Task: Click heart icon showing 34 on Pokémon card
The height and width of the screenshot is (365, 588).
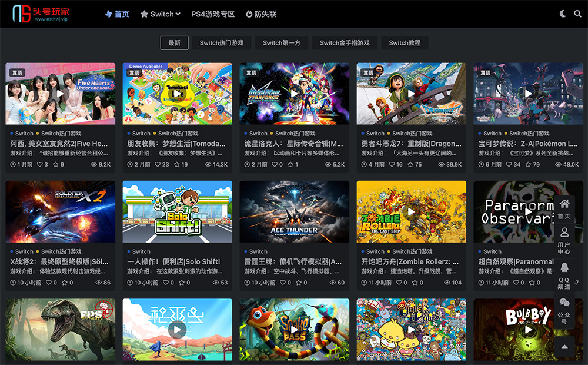Action: point(509,164)
